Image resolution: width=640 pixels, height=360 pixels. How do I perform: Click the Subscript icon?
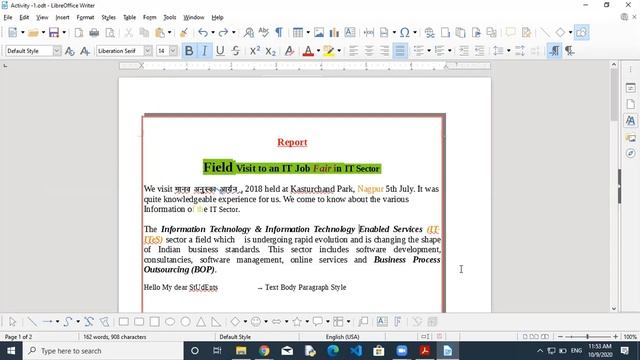[270, 51]
